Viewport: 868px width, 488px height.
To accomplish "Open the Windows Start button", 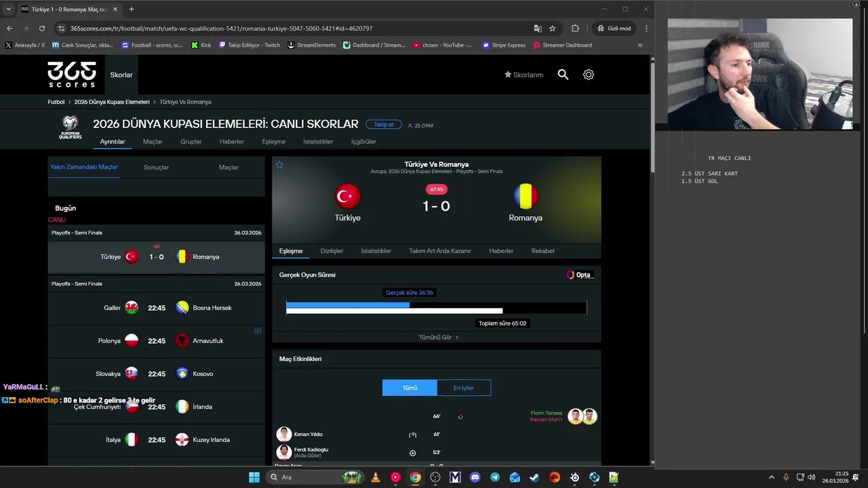I will coord(254,477).
